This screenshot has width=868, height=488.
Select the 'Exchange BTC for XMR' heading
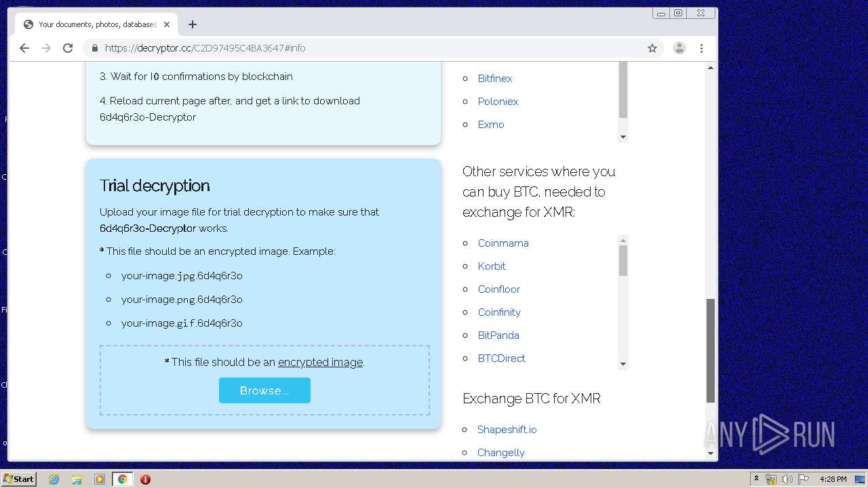pos(532,399)
